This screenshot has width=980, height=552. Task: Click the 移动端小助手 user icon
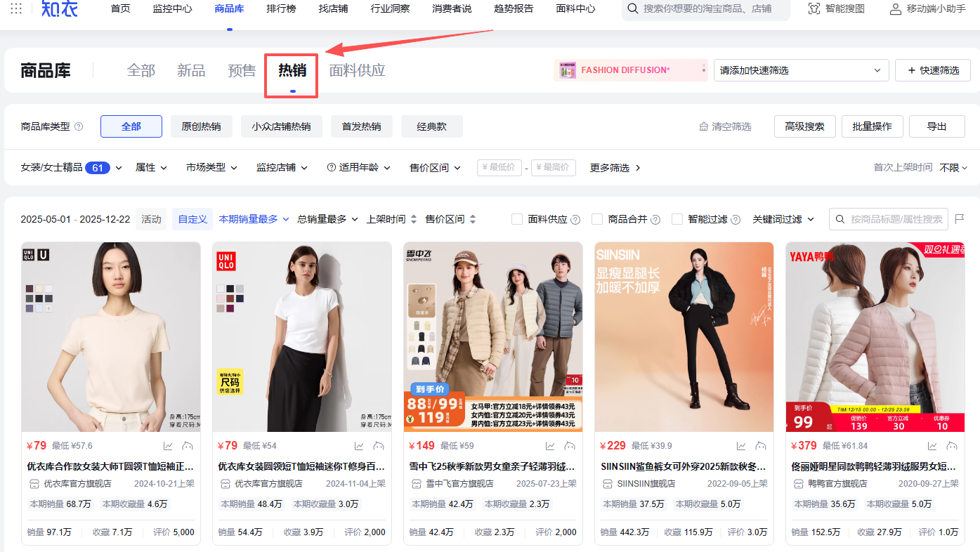pos(895,8)
